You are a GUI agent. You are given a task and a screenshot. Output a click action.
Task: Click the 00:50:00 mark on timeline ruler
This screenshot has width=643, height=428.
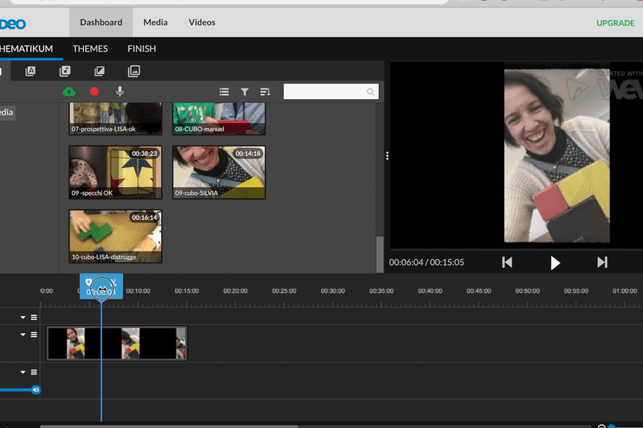pyautogui.click(x=527, y=291)
